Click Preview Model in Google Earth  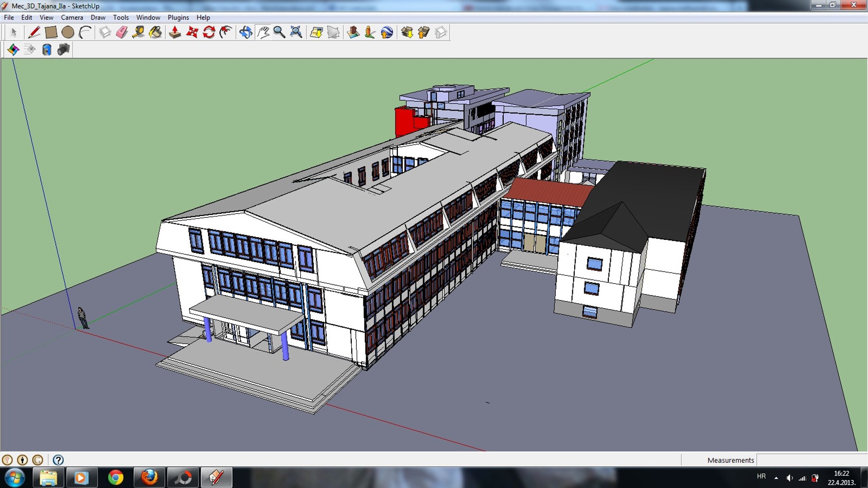pos(387,33)
